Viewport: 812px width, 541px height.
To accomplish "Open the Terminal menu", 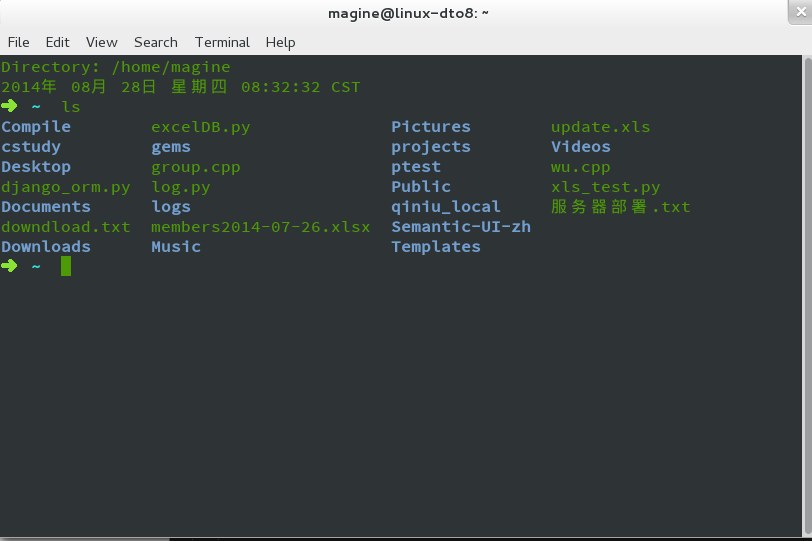I will tap(222, 42).
